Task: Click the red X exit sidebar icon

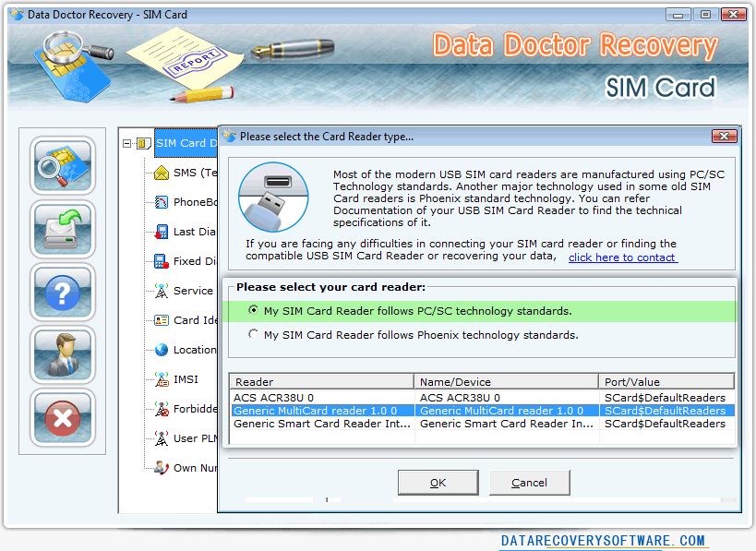Action: point(63,417)
